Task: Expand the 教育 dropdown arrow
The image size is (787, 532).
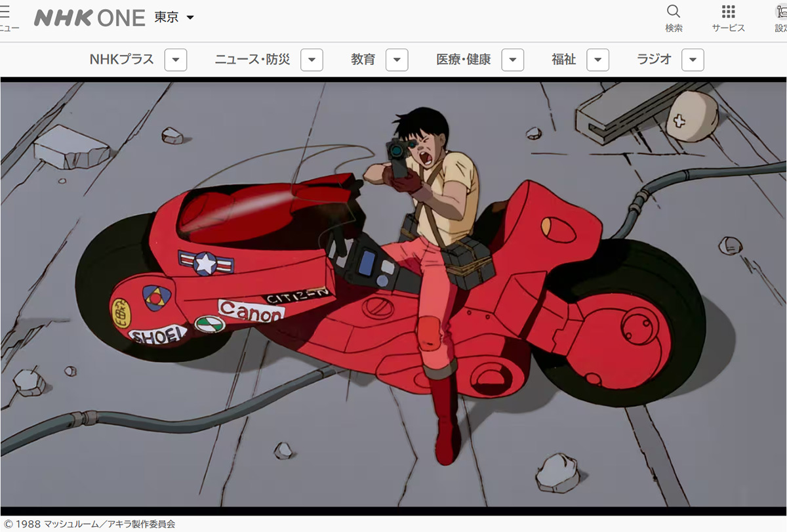Action: [x=397, y=60]
